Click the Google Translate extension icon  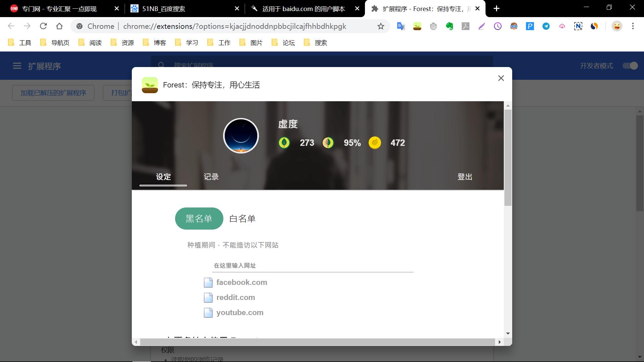pyautogui.click(x=401, y=26)
